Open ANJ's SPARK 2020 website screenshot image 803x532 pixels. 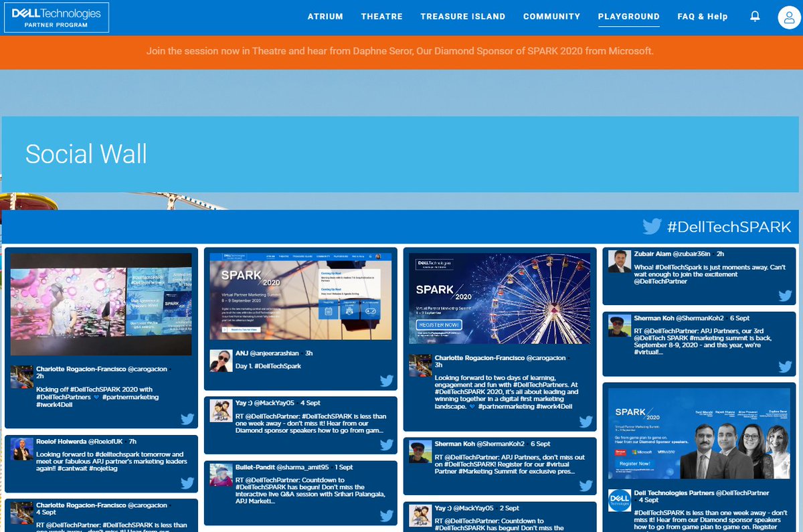[300, 297]
